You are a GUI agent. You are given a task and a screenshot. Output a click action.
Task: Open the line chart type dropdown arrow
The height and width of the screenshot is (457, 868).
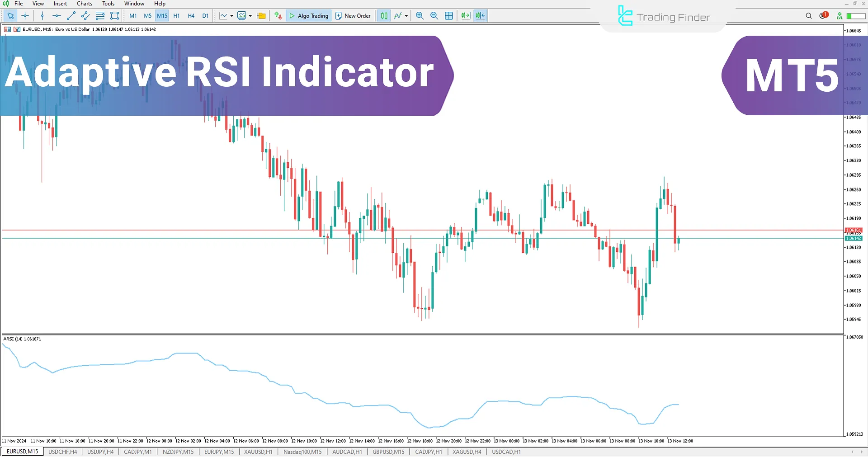coord(232,16)
